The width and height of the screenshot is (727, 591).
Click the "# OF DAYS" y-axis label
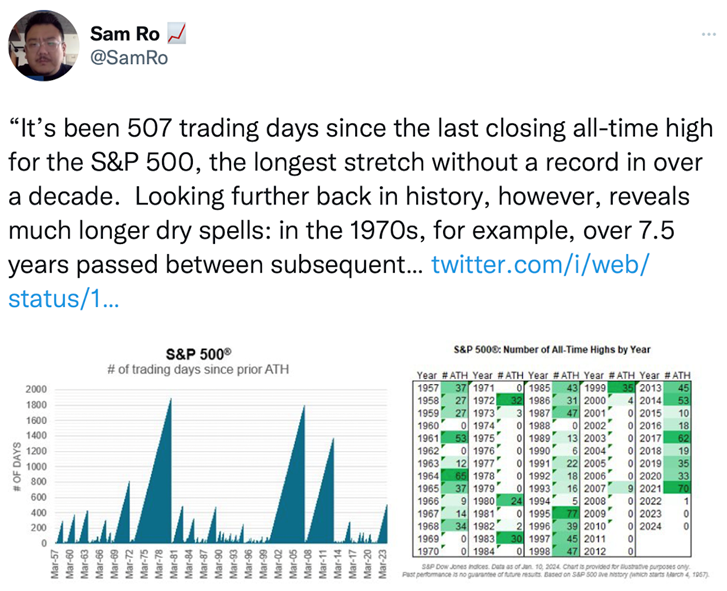16,465
